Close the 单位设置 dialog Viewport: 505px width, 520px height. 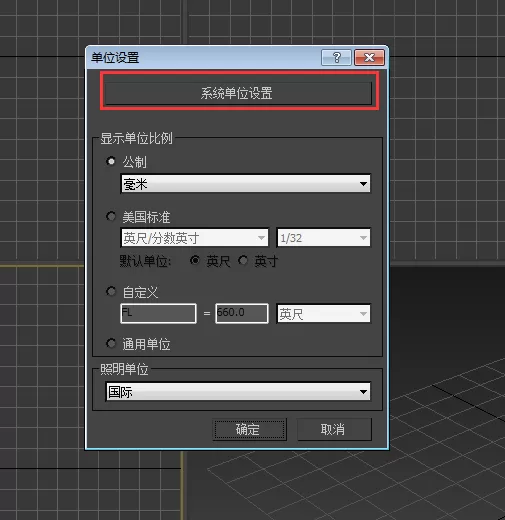click(x=369, y=58)
